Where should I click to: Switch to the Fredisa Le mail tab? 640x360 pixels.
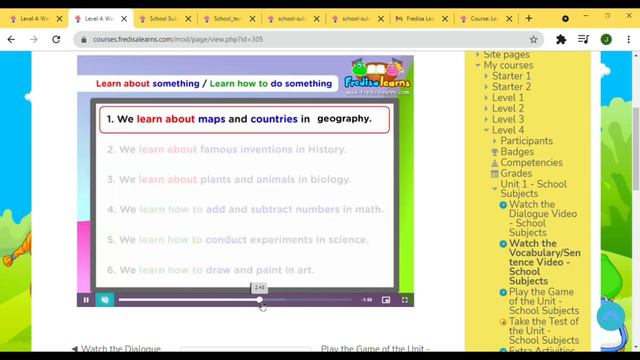point(419,19)
